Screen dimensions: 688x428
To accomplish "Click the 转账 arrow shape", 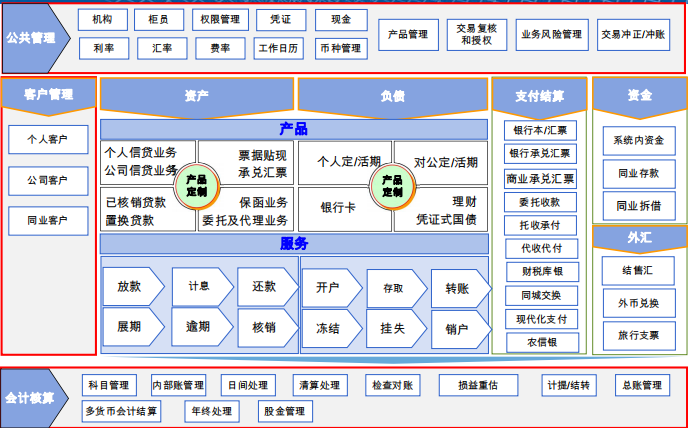I will [x=459, y=287].
